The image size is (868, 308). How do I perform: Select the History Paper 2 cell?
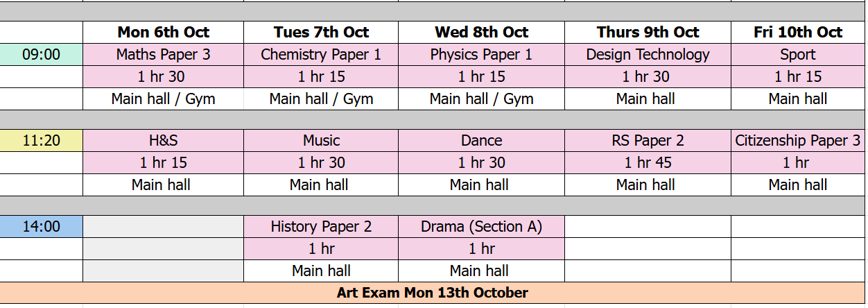[321, 227]
